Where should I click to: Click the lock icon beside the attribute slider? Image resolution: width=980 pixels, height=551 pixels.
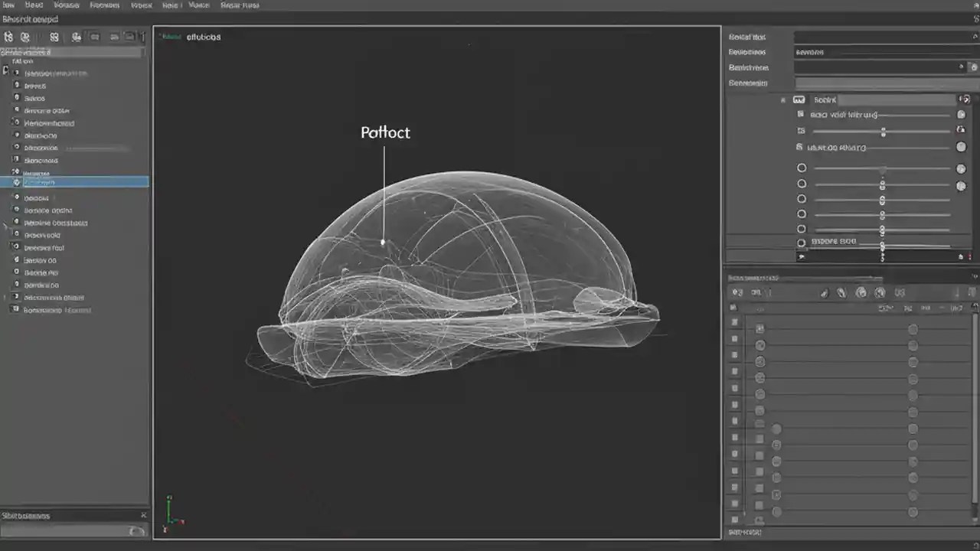961,130
